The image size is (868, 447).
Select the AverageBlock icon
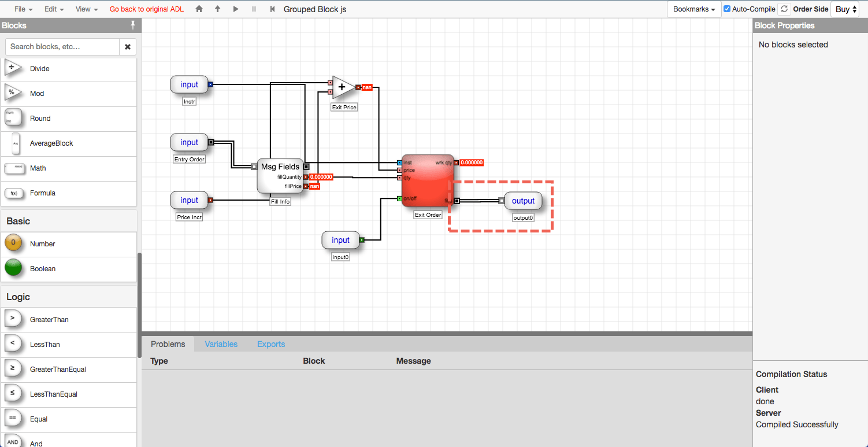[x=14, y=143]
